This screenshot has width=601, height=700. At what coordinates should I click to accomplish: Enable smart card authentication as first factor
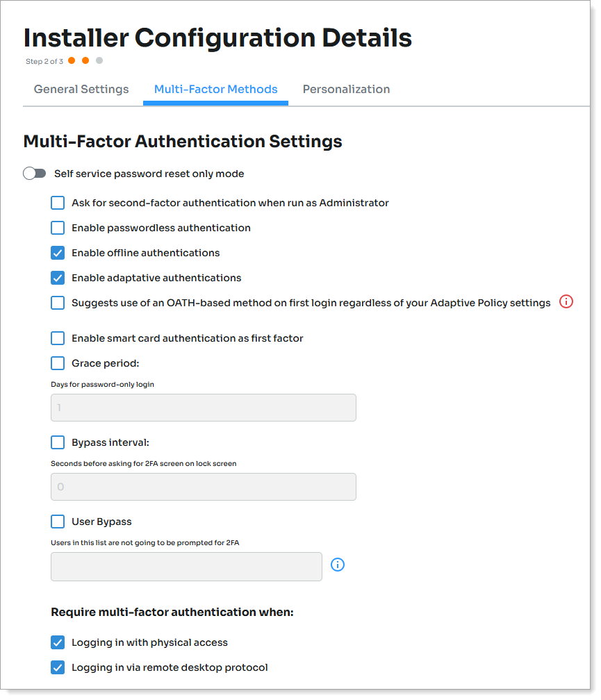tap(58, 338)
